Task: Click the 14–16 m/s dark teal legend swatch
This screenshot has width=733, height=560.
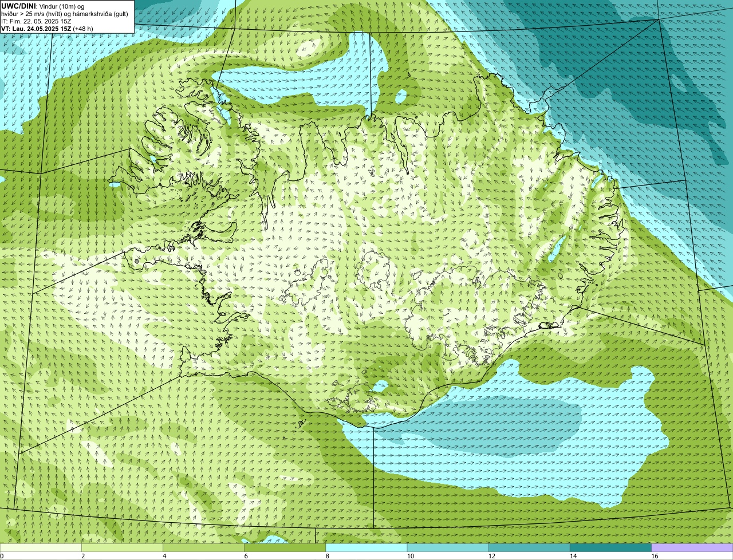Action: click(611, 547)
